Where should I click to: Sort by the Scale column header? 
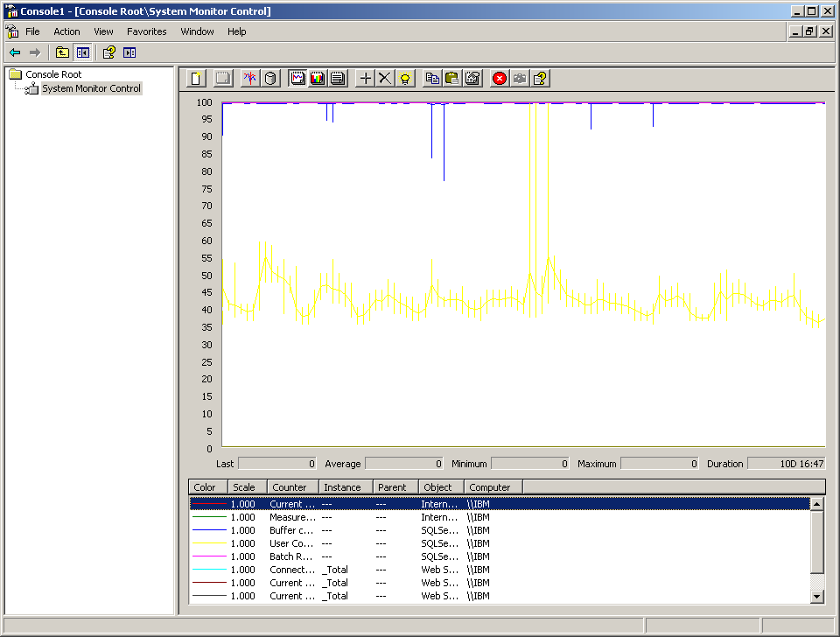(x=248, y=487)
